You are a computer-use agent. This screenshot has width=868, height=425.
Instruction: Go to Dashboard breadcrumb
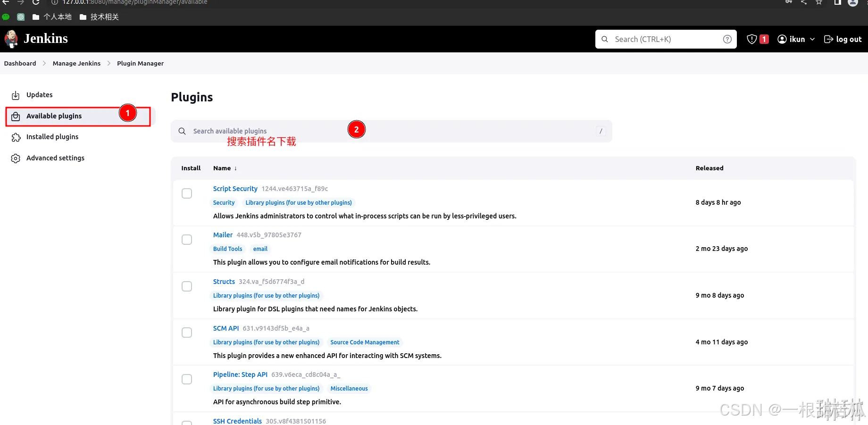coord(20,63)
